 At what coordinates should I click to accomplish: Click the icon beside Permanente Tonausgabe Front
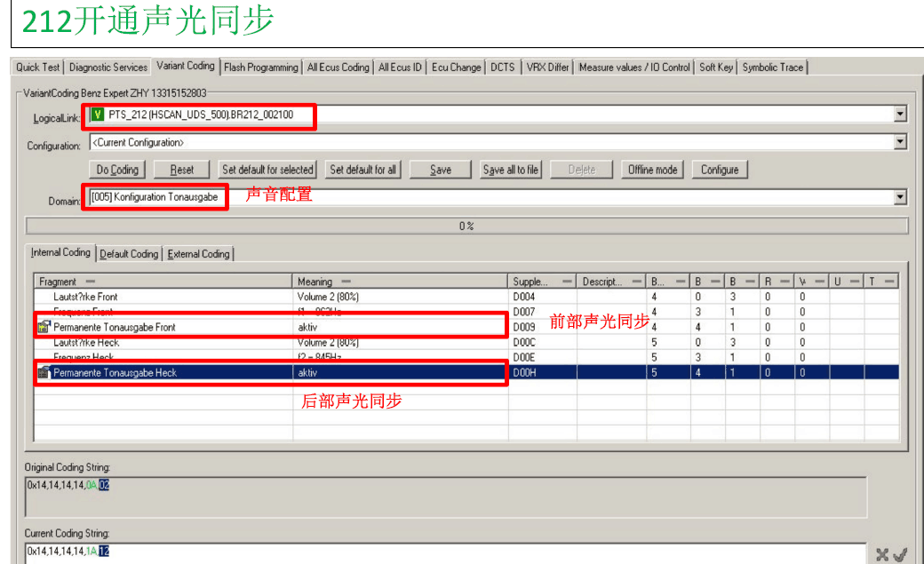click(x=44, y=328)
